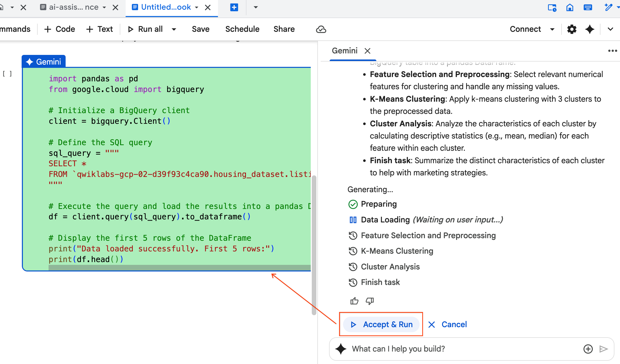Expand the Connect dropdown arrow
Image resolution: width=620 pixels, height=364 pixels.
coord(552,29)
